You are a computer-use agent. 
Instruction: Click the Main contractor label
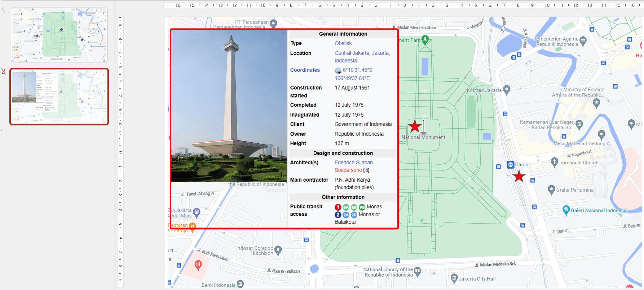pyautogui.click(x=309, y=180)
